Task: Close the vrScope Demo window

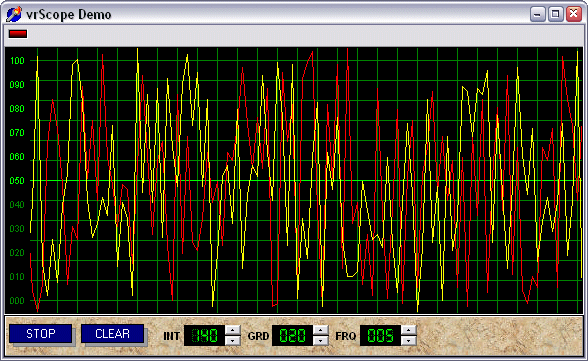Action: pyautogui.click(x=574, y=14)
